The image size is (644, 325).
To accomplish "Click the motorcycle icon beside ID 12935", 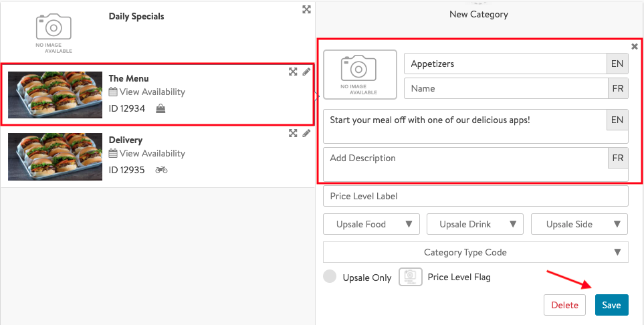I will click(161, 171).
